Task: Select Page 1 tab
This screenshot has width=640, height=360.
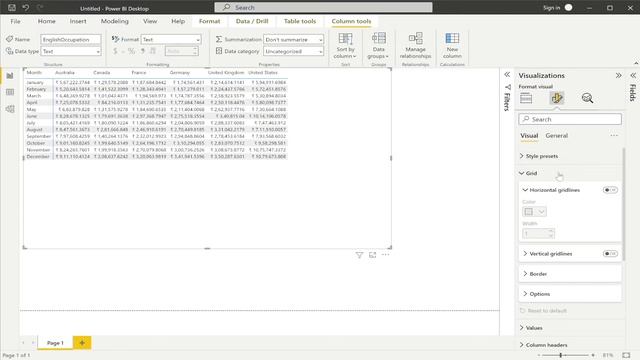Action: [x=55, y=343]
